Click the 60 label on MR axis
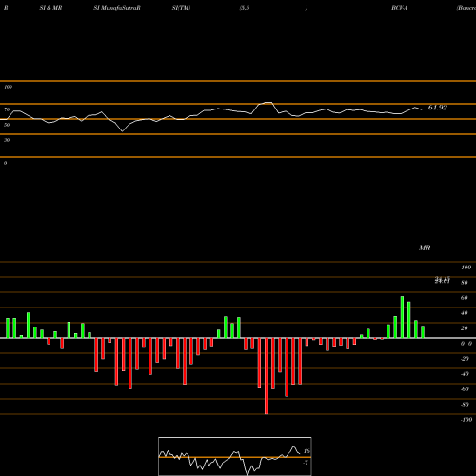 [465, 298]
